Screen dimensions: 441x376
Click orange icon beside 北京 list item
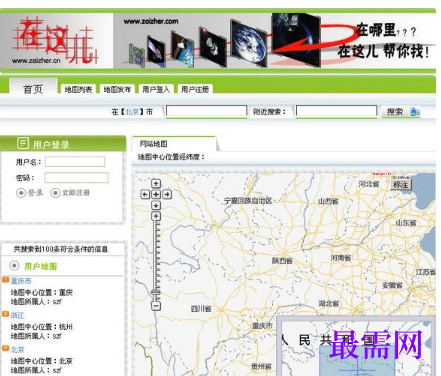[5, 348]
